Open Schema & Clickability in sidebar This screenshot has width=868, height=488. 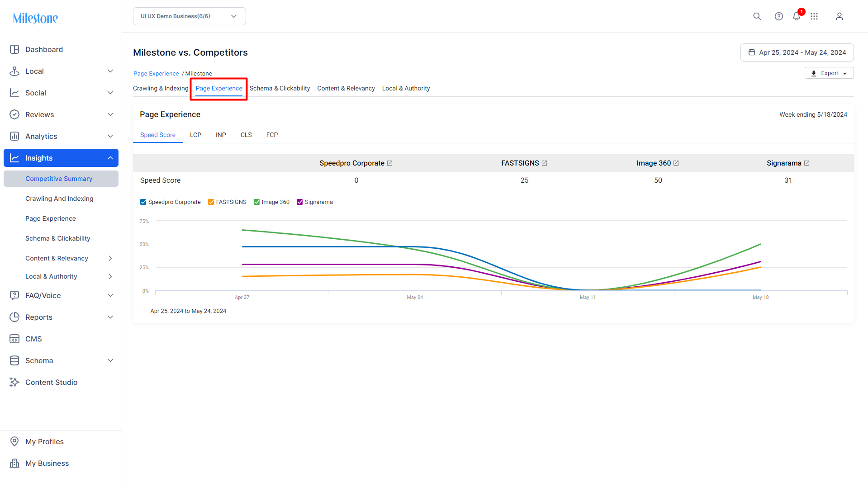tap(58, 238)
